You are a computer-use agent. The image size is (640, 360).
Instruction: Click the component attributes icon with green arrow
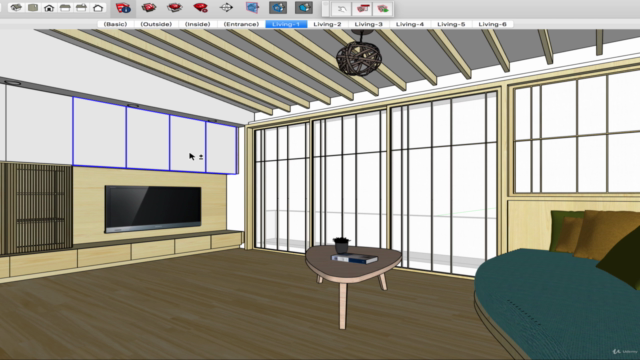[x=383, y=9]
